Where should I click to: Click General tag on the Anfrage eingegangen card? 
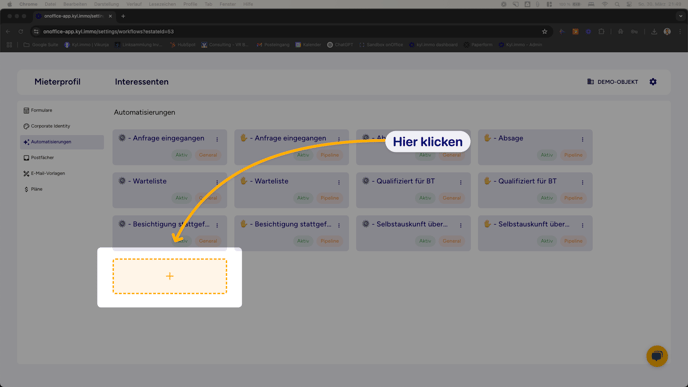pos(208,155)
